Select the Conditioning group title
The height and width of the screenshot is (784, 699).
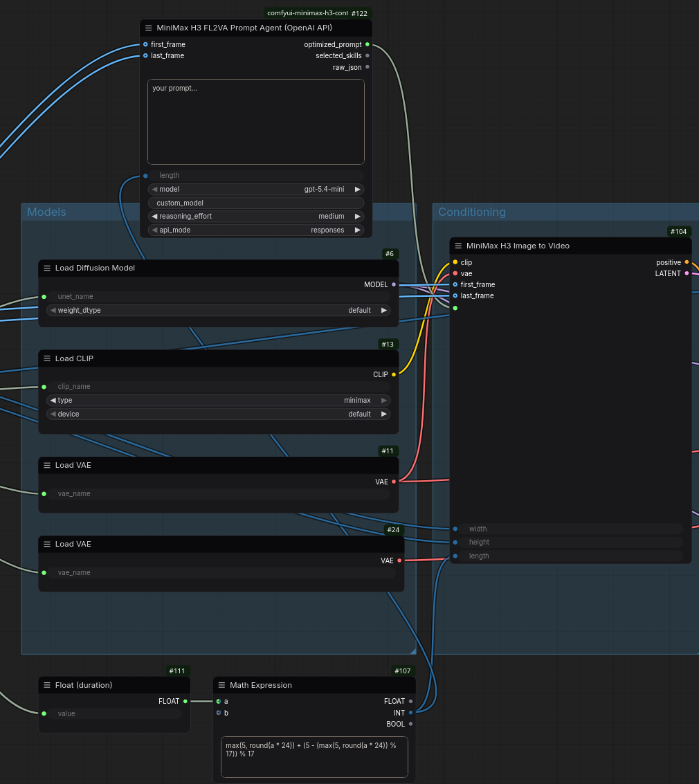click(472, 212)
